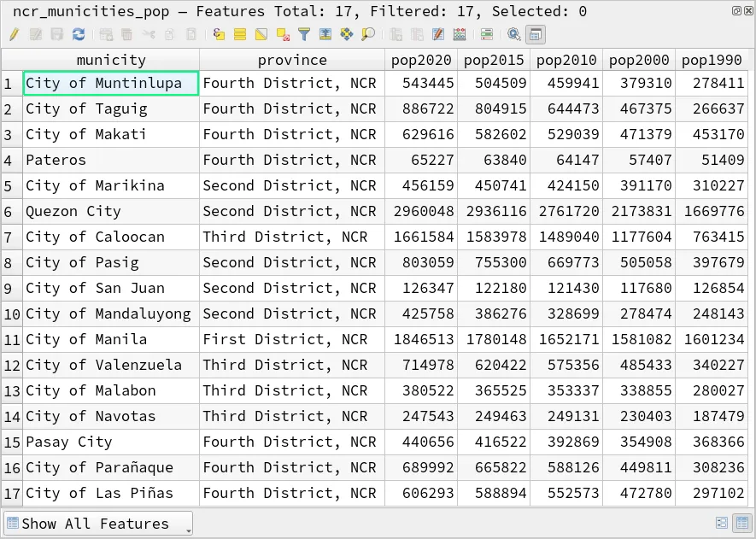
Task: Sort the table by the pop2020 column
Action: (421, 60)
